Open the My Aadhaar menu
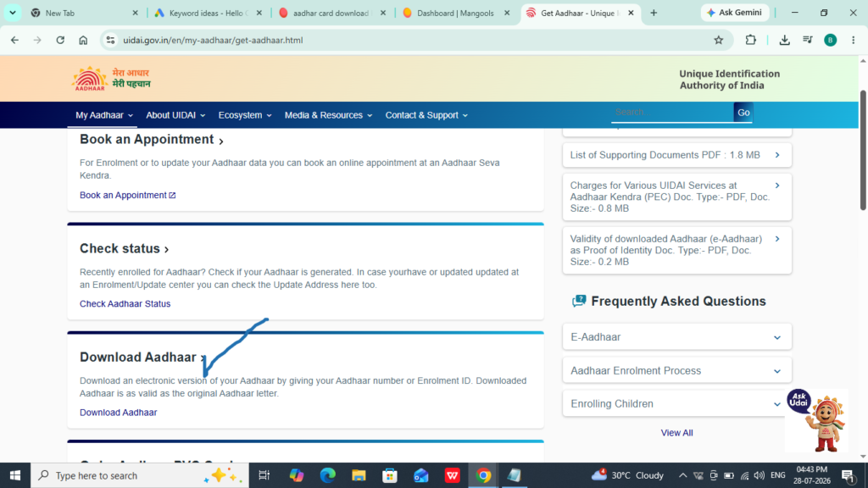868x488 pixels. click(x=104, y=115)
